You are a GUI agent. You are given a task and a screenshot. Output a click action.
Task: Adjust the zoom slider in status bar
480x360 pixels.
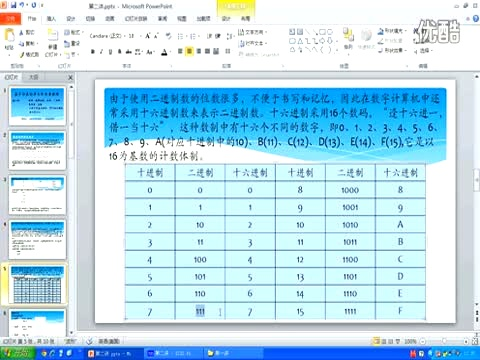pos(444,341)
